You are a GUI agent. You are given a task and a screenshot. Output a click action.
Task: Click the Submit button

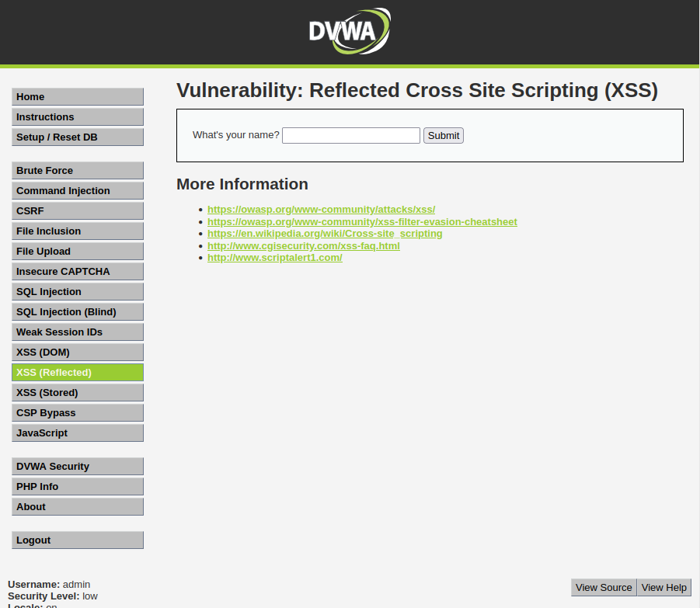444,136
